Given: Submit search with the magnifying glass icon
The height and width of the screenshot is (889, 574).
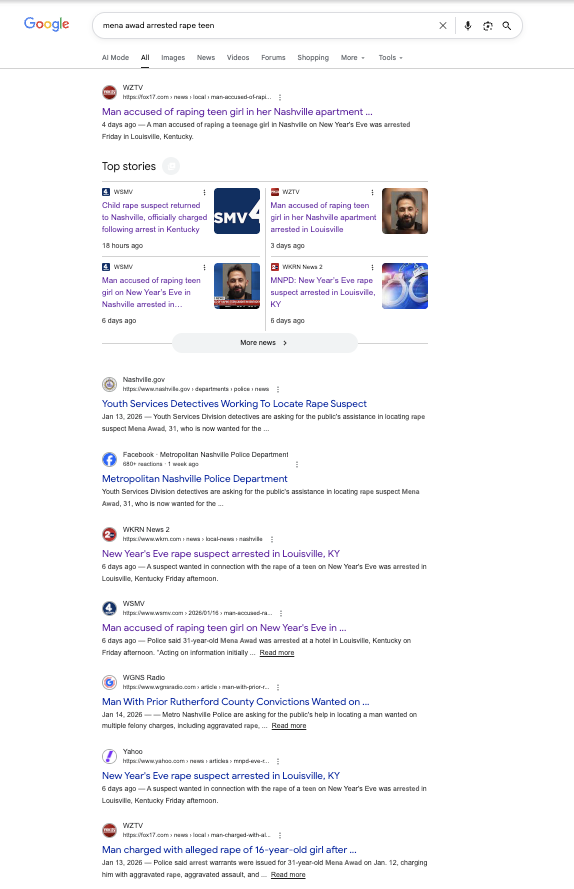Looking at the screenshot, I should [507, 26].
